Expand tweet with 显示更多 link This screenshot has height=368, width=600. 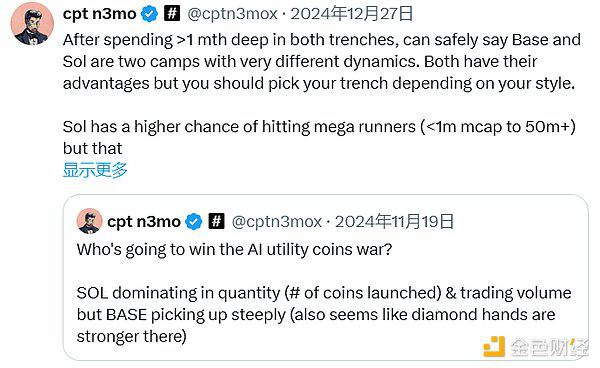tap(95, 170)
